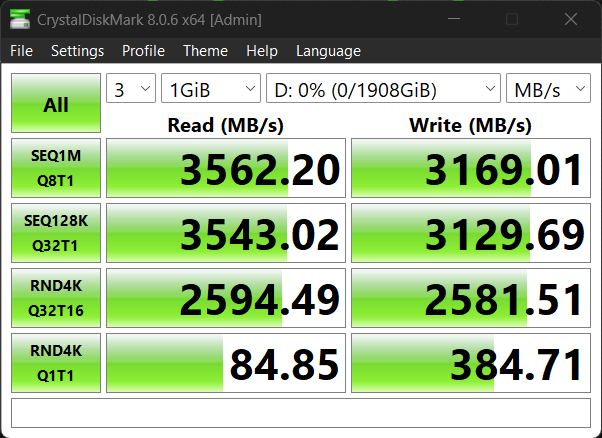Change the MB/s unit dropdown
The height and width of the screenshot is (438, 602).
coord(548,88)
